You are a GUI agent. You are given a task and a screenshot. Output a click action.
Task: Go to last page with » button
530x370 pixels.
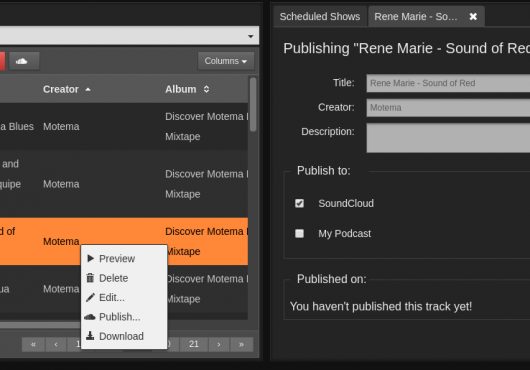click(241, 344)
